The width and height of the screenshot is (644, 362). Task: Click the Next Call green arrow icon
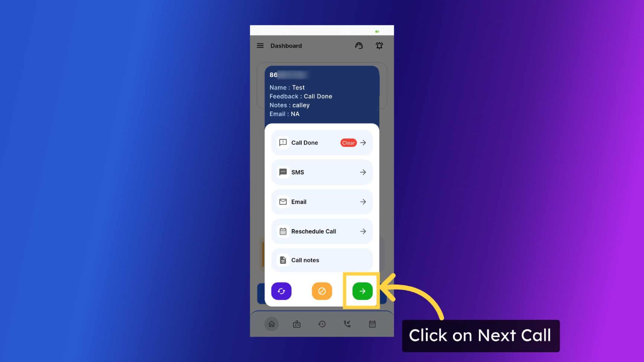click(x=362, y=291)
